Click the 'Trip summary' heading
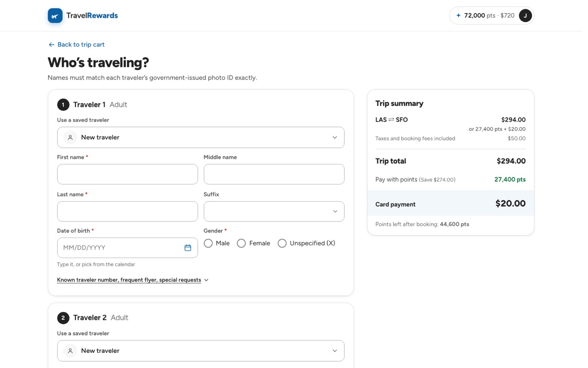This screenshot has height=368, width=588. click(399, 104)
